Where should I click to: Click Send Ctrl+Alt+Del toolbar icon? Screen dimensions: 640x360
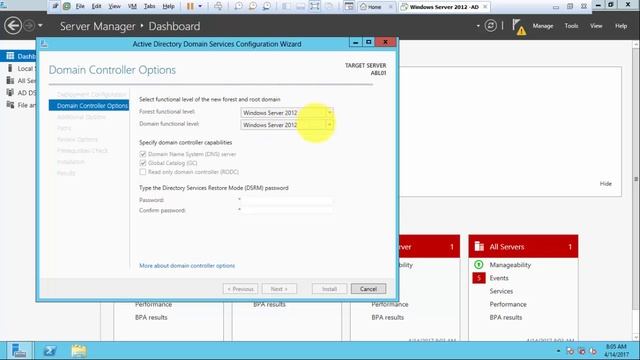(x=218, y=7)
